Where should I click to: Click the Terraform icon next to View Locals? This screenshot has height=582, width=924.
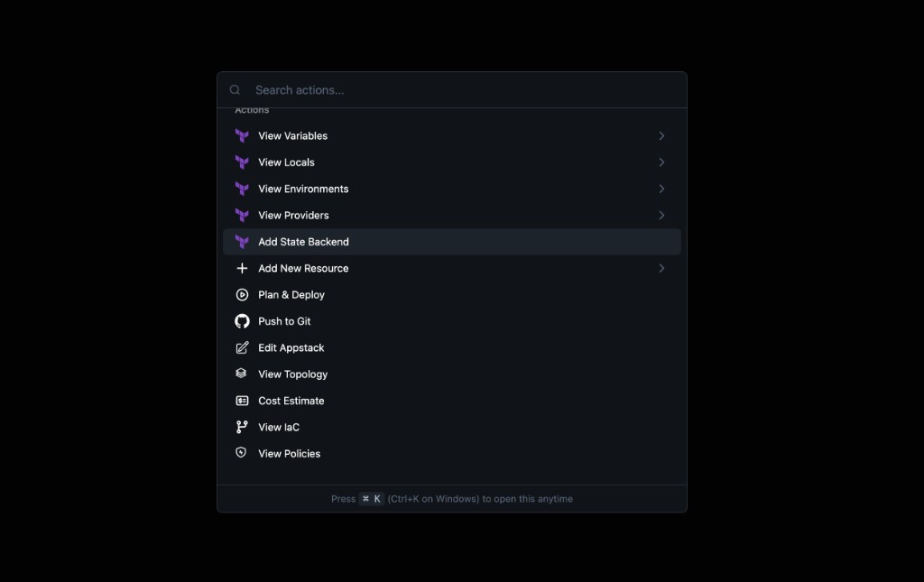[242, 162]
